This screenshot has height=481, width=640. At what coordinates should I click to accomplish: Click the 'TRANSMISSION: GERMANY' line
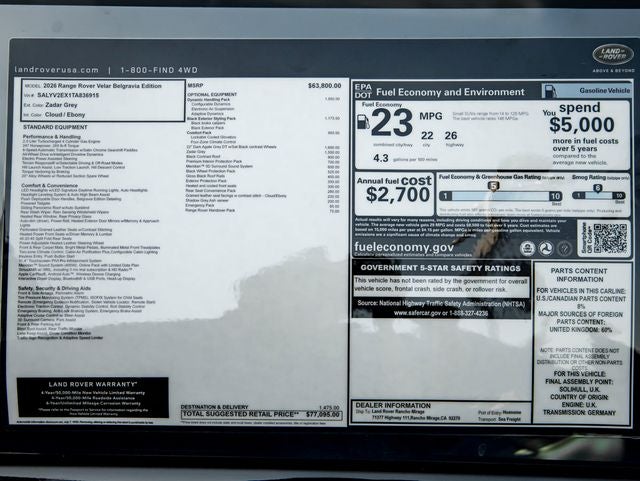[579, 413]
